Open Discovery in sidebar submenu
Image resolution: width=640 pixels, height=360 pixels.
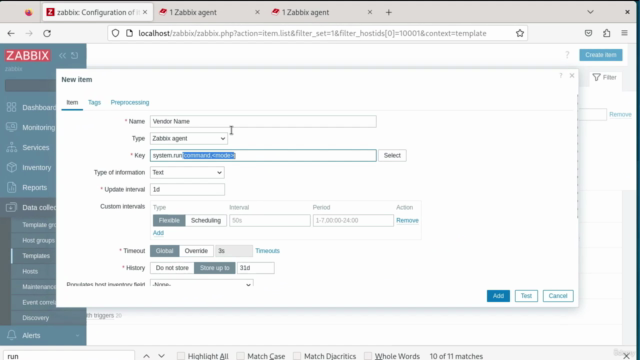click(36, 318)
